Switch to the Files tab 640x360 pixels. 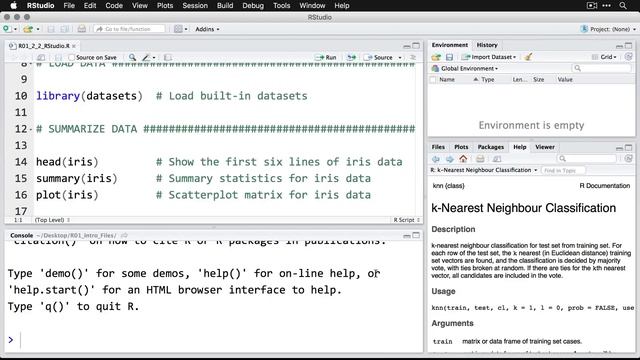click(x=438, y=147)
